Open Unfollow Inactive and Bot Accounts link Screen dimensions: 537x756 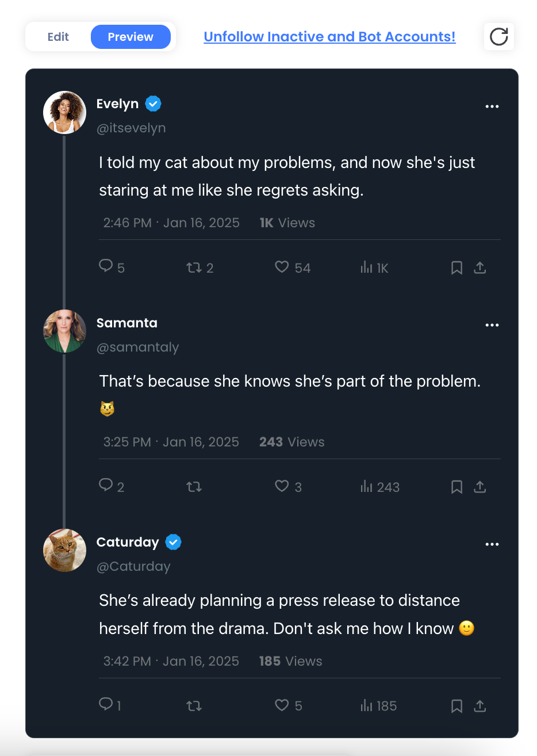[329, 37]
